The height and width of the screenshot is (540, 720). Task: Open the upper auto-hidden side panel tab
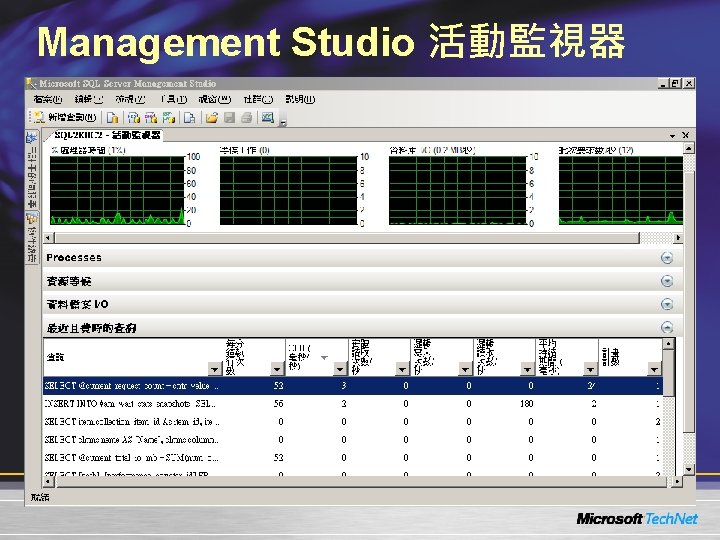tap(32, 169)
